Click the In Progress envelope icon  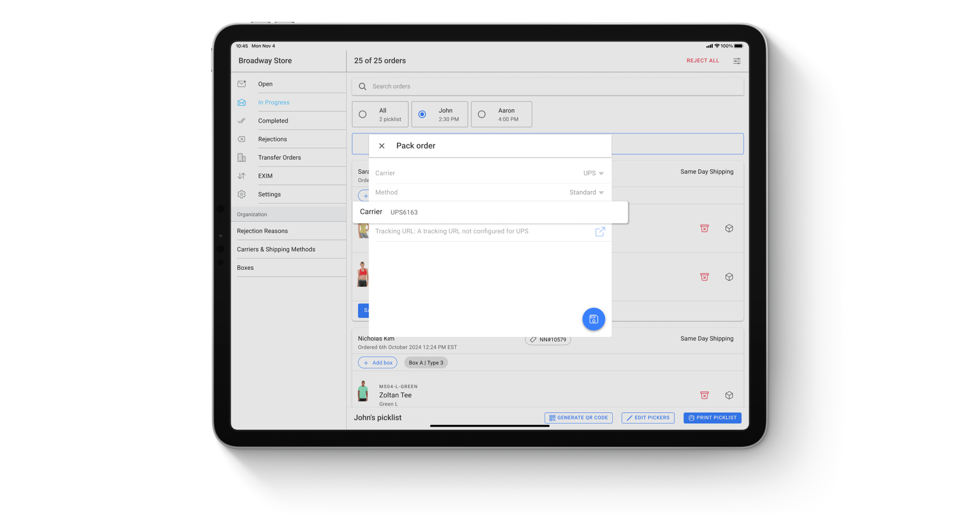click(242, 103)
